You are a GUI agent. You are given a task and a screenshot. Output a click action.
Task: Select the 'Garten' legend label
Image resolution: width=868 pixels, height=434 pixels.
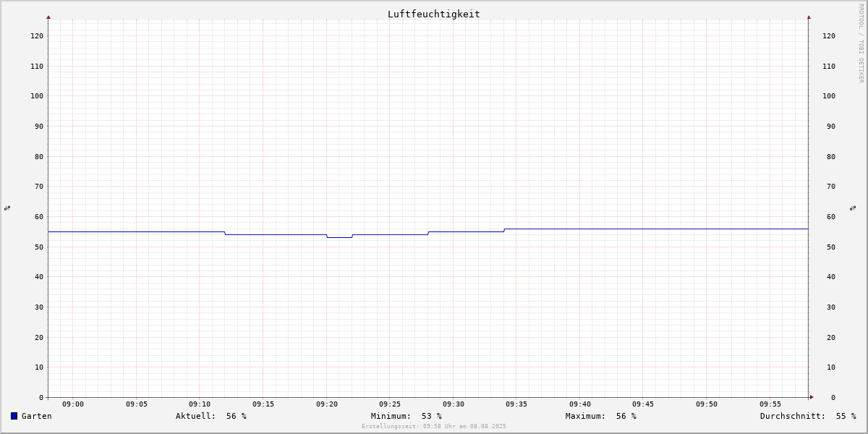(x=37, y=416)
